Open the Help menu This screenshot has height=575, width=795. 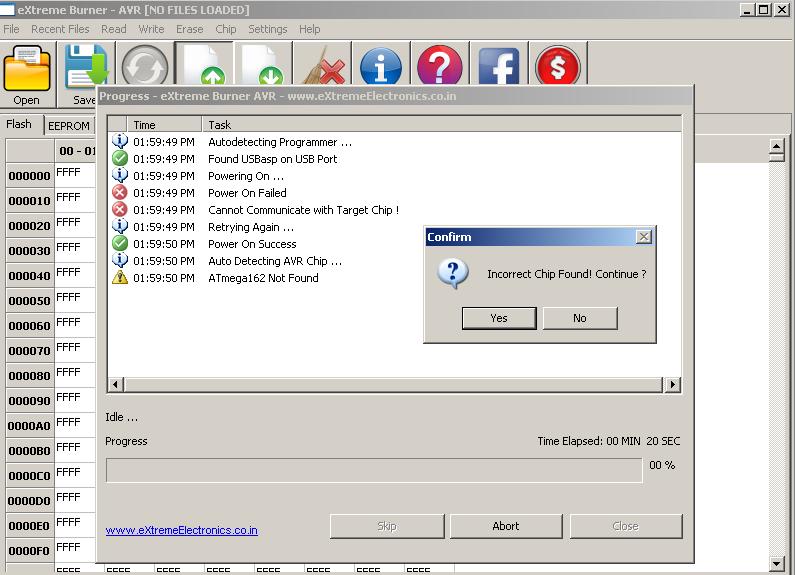click(x=309, y=29)
